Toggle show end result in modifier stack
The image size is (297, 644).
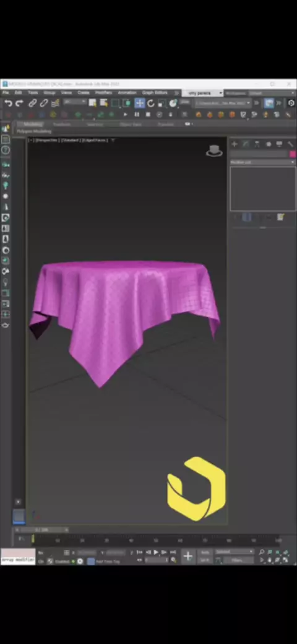click(246, 217)
